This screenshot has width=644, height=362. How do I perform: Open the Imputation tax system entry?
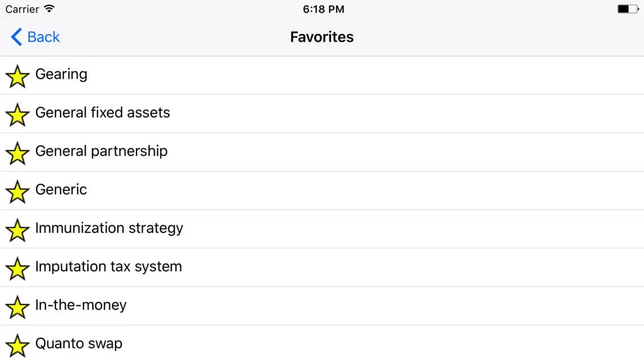322,267
